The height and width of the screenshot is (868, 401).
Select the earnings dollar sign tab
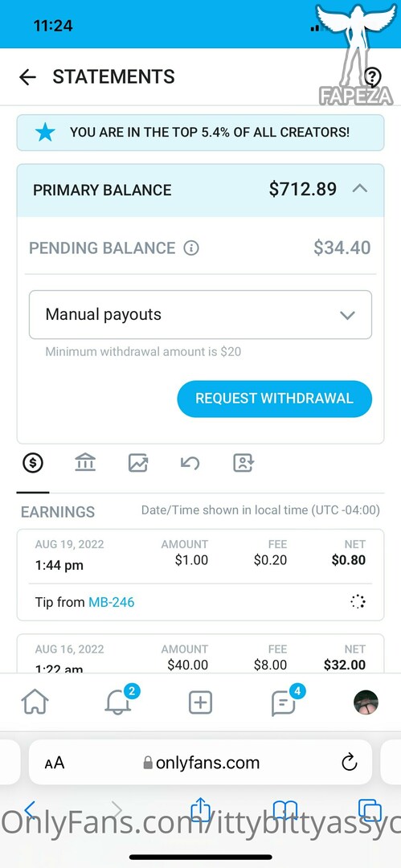33,462
